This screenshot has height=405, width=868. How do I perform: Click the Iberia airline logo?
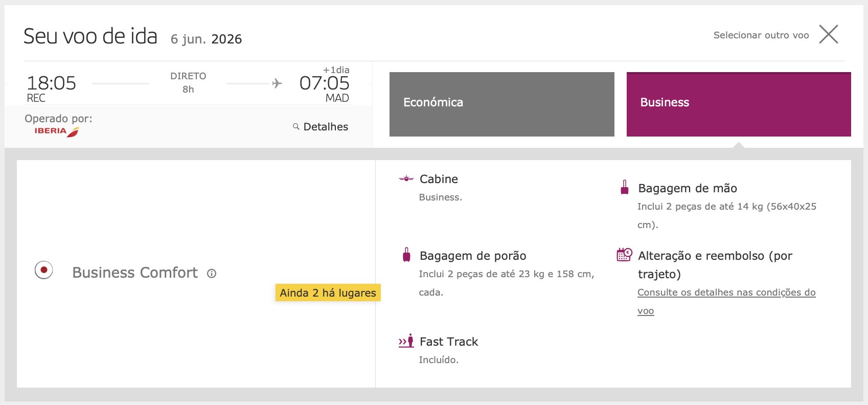pos(57,131)
